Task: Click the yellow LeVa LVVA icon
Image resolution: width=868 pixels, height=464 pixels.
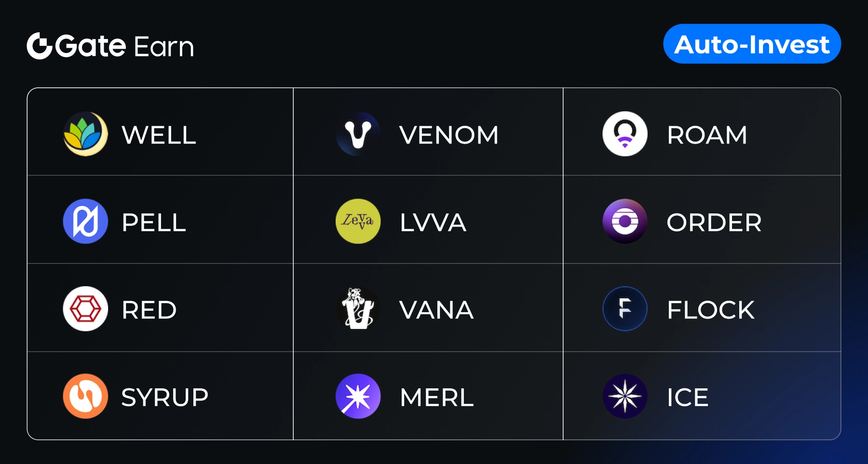Action: pos(358,222)
